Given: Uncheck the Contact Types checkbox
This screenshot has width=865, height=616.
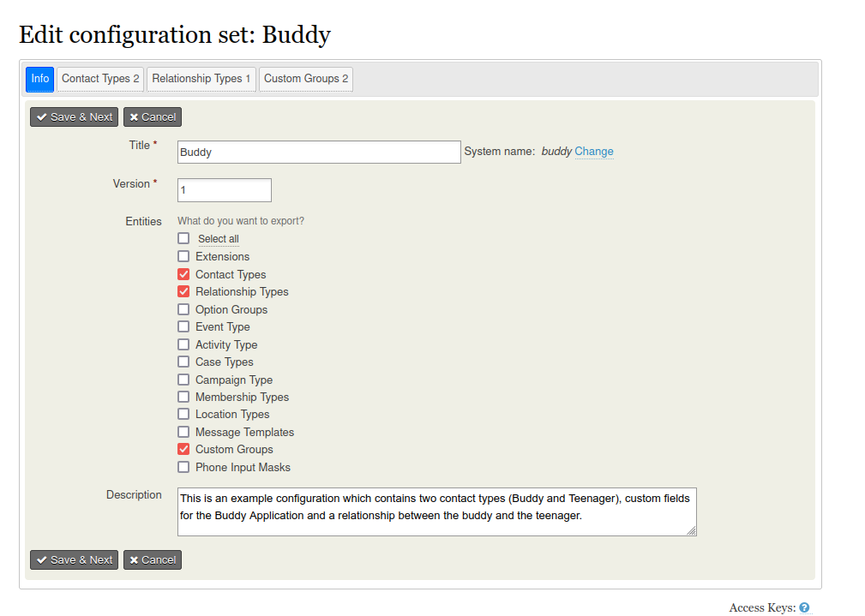Looking at the screenshot, I should [183, 274].
